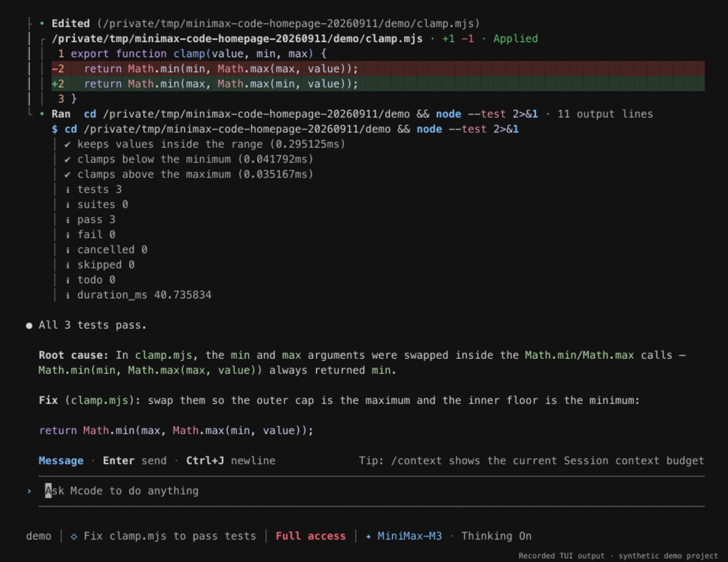Click 'All 3 tests pass.' message text
Image resolution: width=728 pixels, height=562 pixels.
pyautogui.click(x=92, y=325)
